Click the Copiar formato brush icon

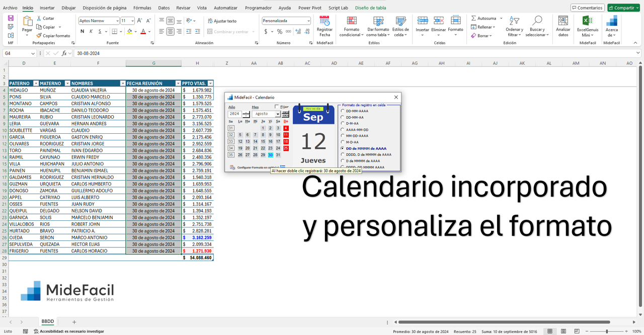38,35
